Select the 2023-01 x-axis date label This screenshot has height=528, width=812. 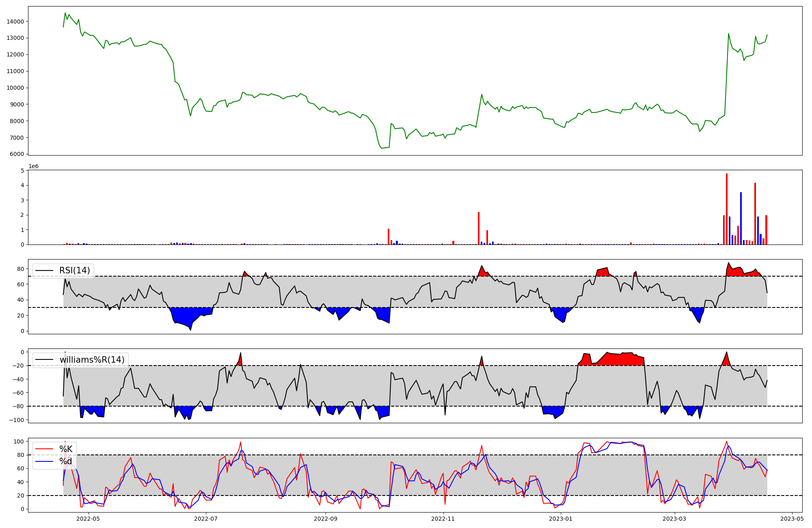tap(561, 519)
